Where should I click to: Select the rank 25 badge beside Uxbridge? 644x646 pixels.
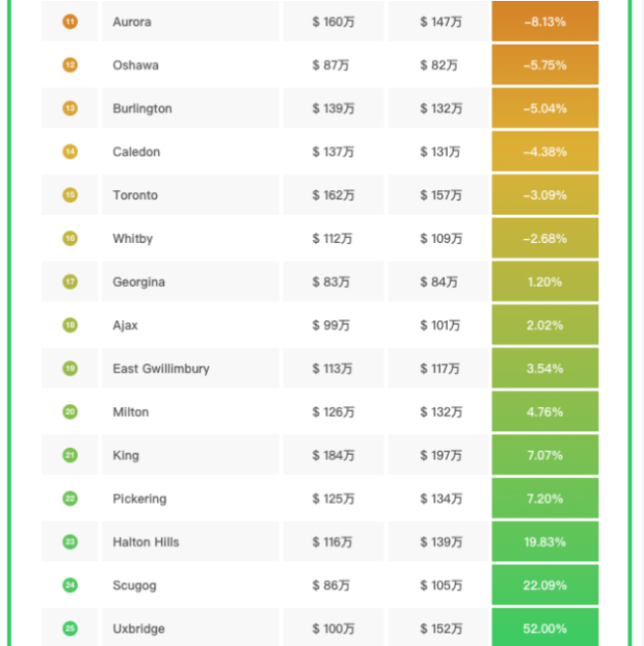[x=69, y=628]
